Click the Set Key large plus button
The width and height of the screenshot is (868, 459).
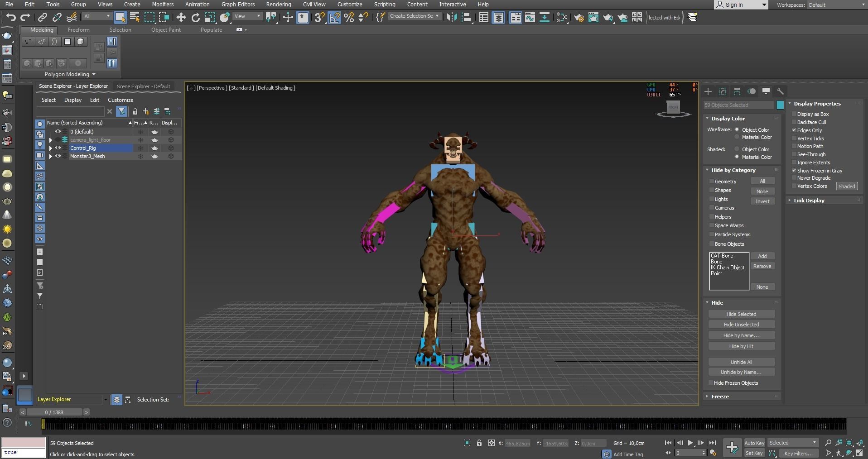tap(732, 447)
